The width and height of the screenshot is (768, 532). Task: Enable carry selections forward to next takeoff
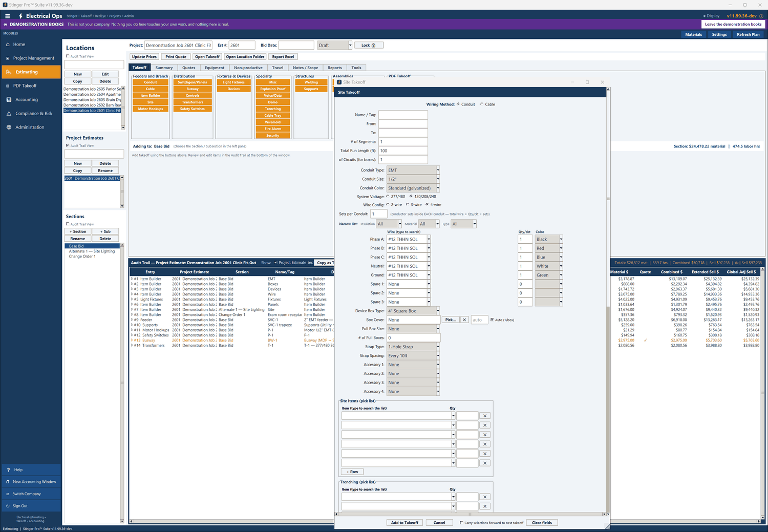point(461,523)
